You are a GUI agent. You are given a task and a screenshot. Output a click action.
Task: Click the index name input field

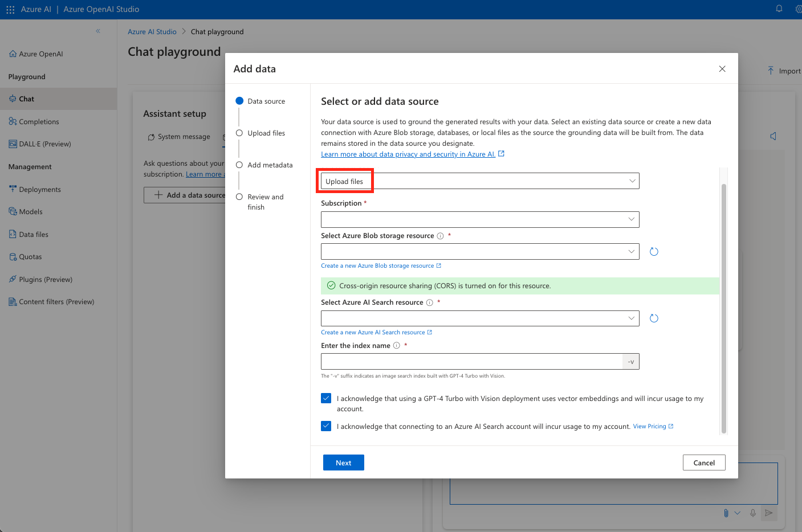(471, 362)
